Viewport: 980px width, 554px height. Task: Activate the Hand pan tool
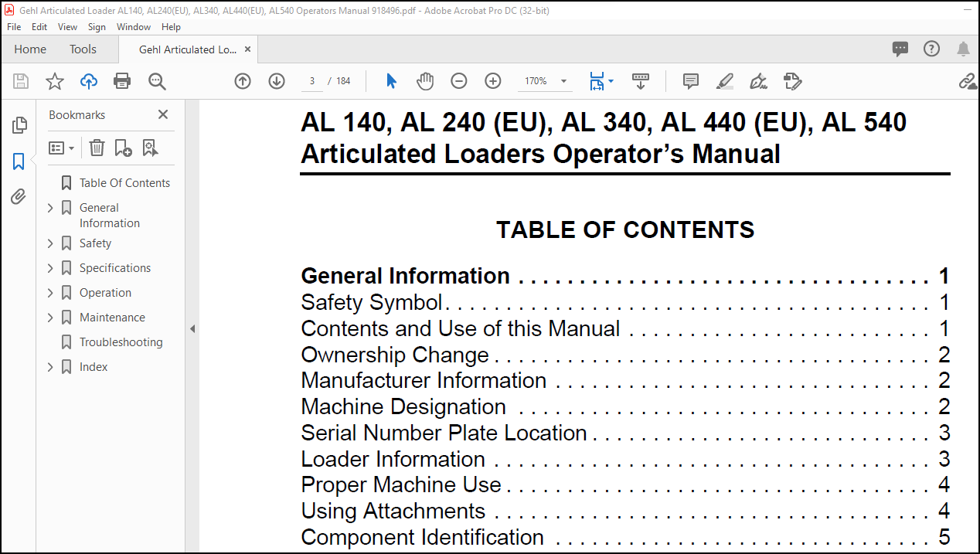[425, 81]
